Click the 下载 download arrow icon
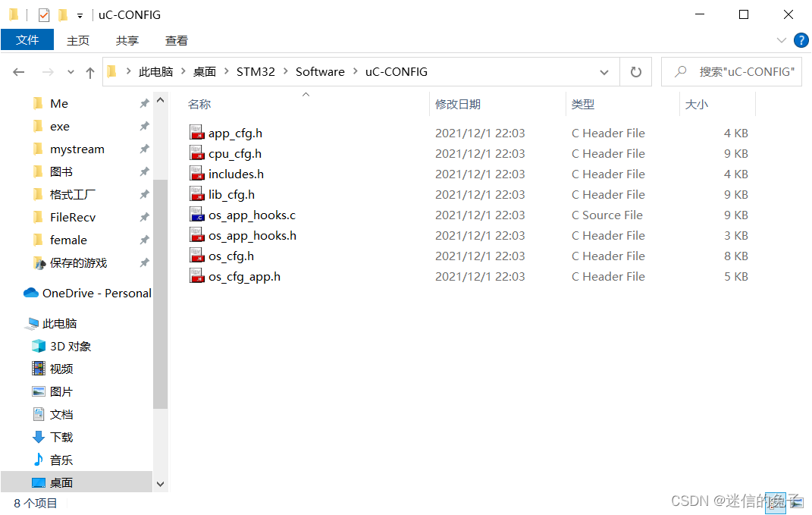This screenshot has height=515, width=812. click(x=39, y=437)
